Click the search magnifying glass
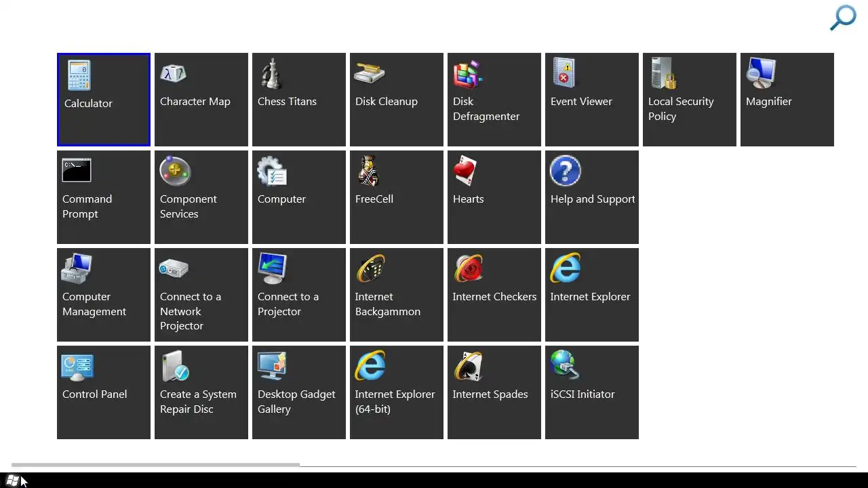 pos(843,18)
